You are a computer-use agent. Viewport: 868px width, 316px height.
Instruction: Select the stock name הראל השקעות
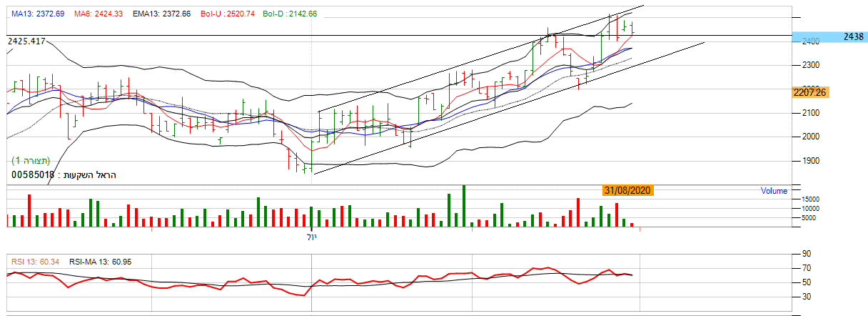[x=90, y=174]
